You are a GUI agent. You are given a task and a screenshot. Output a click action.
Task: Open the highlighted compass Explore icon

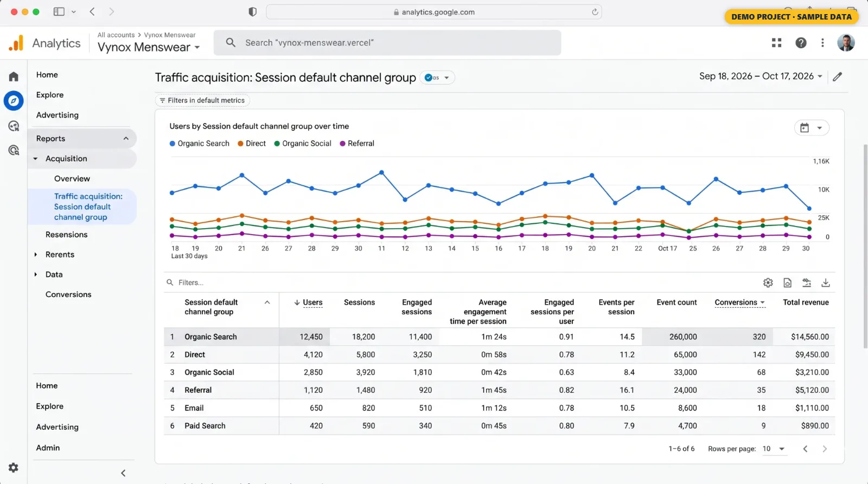pyautogui.click(x=14, y=101)
